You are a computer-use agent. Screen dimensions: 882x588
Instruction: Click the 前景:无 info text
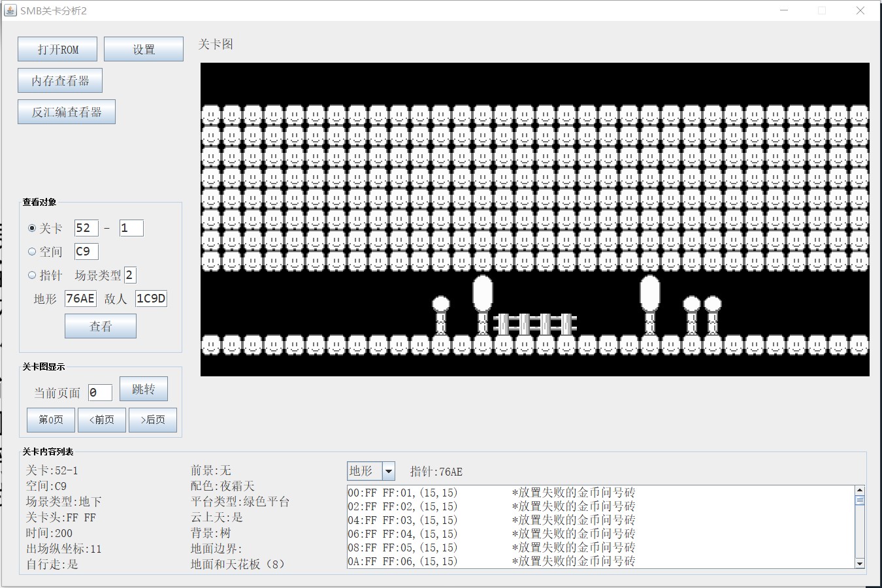point(211,470)
